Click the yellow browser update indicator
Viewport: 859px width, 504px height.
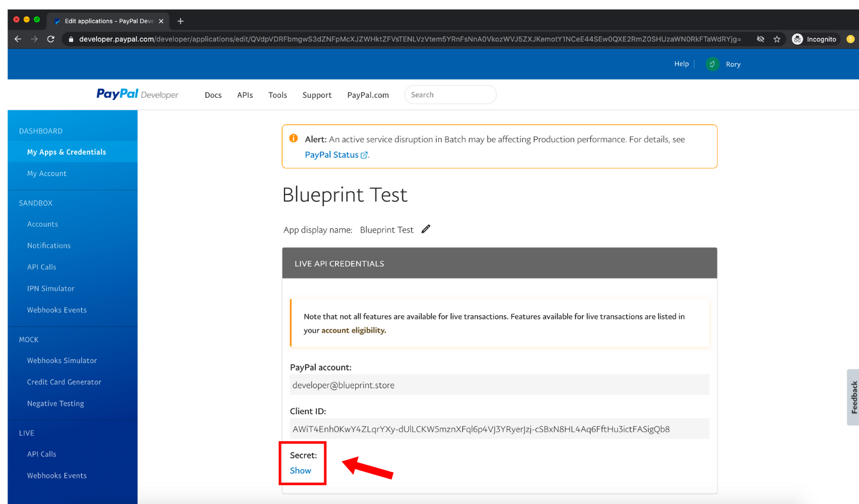tap(850, 39)
